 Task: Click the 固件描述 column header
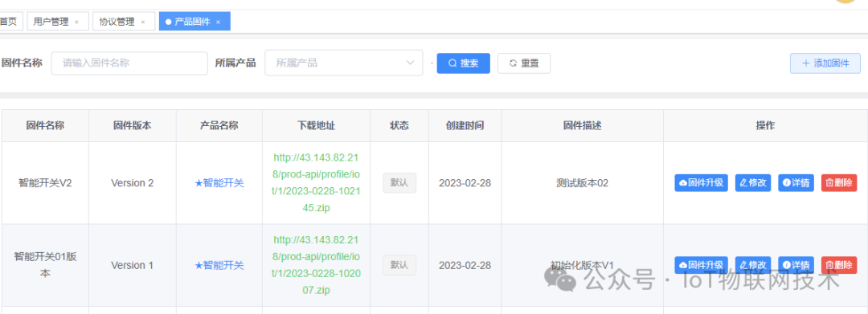pos(583,125)
